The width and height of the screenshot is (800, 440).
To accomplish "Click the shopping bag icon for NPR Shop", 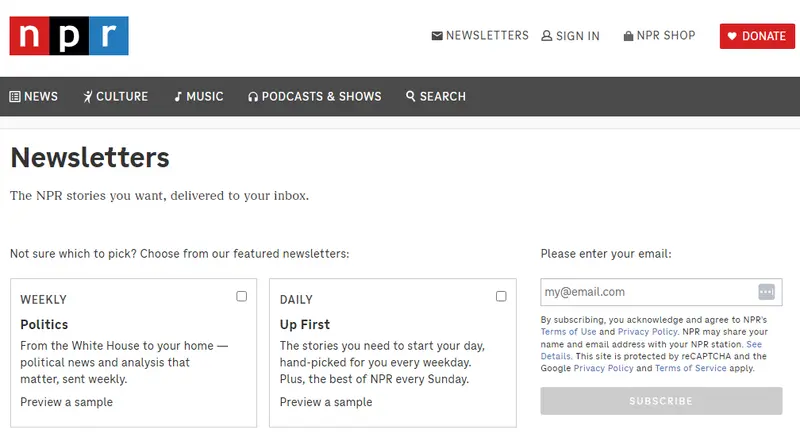I will point(628,36).
